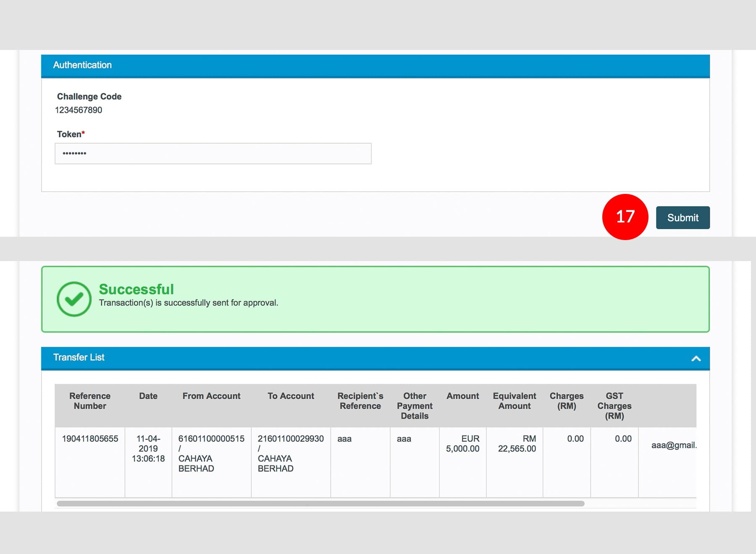The height and width of the screenshot is (554, 756).
Task: Click the Authentication panel header
Action: (x=375, y=65)
